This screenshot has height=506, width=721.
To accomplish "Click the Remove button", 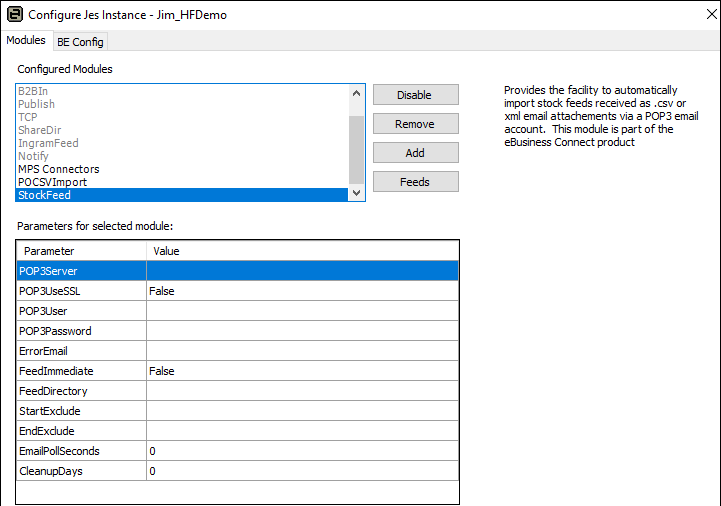I will point(415,124).
